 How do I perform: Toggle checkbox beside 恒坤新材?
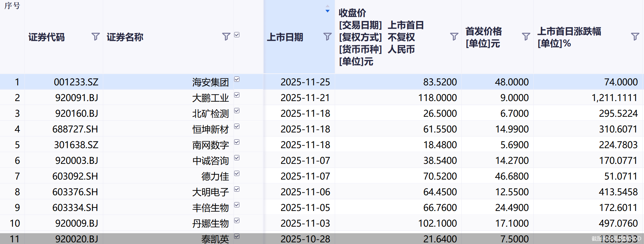coord(237,126)
